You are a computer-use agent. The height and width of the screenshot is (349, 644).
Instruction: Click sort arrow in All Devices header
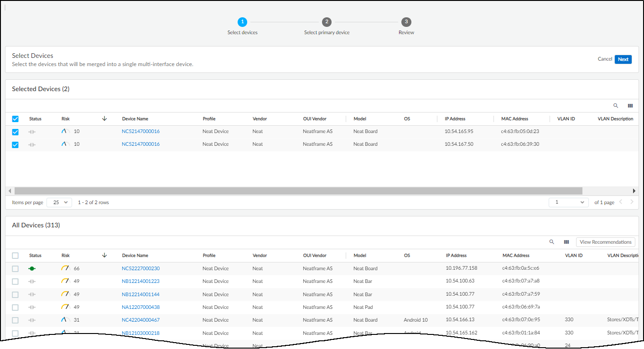[104, 255]
